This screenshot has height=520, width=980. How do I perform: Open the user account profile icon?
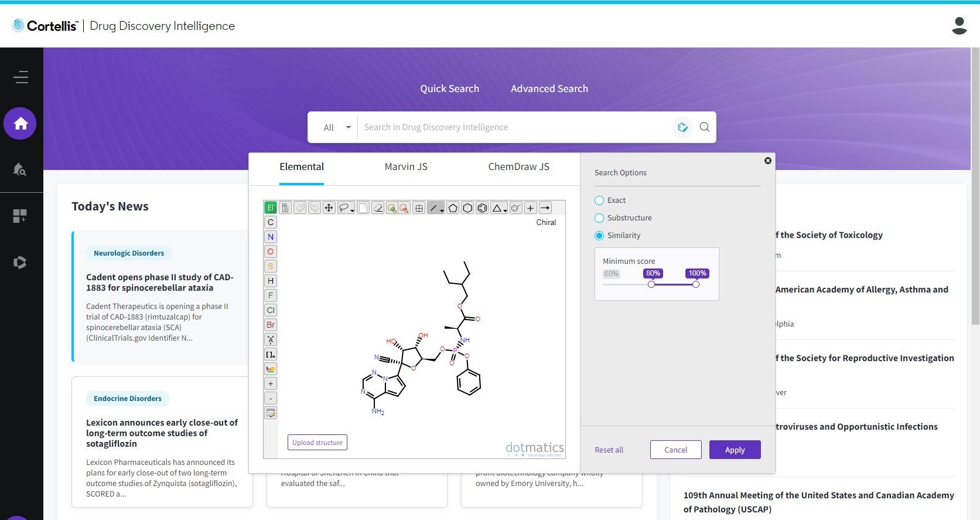[x=959, y=26]
